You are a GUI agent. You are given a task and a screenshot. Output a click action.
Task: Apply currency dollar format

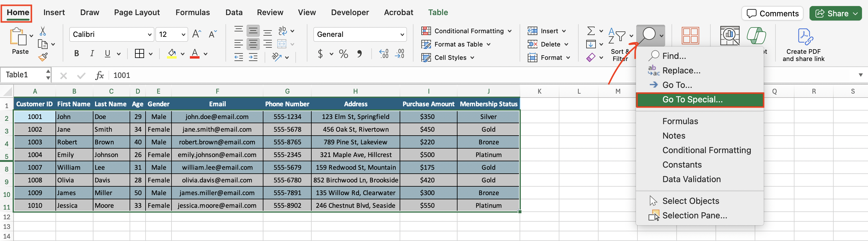point(320,54)
